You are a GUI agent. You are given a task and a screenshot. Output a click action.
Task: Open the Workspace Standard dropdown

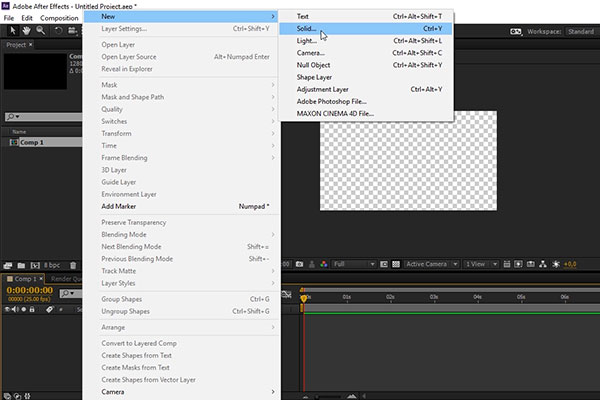[581, 31]
